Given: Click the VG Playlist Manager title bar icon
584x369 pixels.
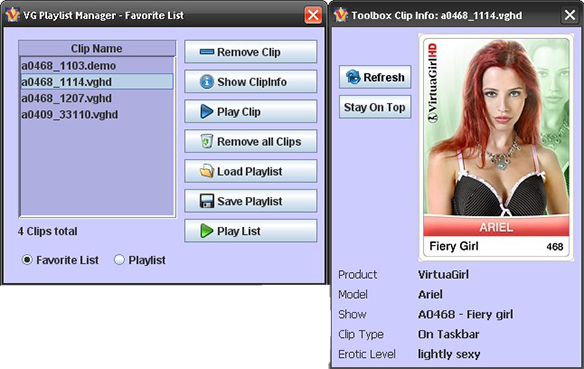Looking at the screenshot, I should 12,15.
